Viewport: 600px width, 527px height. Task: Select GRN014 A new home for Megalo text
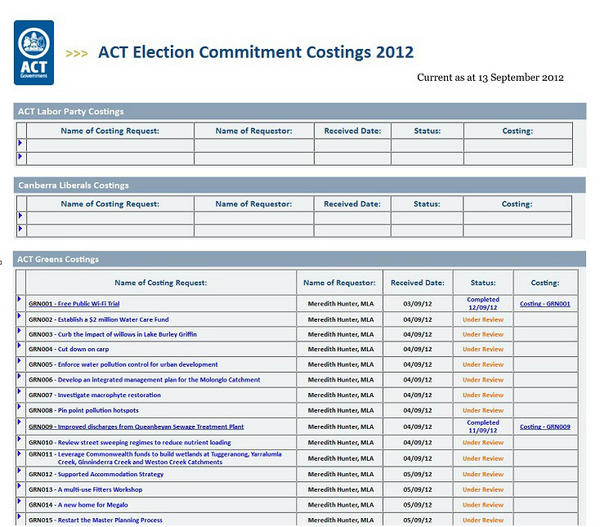point(78,505)
